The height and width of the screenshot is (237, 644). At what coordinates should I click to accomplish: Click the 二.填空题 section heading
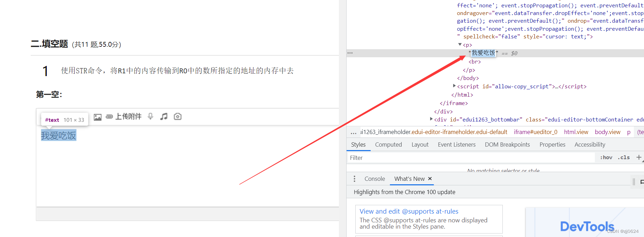[x=50, y=44]
